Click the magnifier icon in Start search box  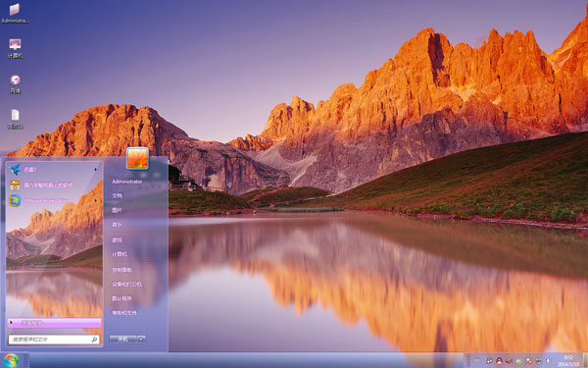coord(94,340)
